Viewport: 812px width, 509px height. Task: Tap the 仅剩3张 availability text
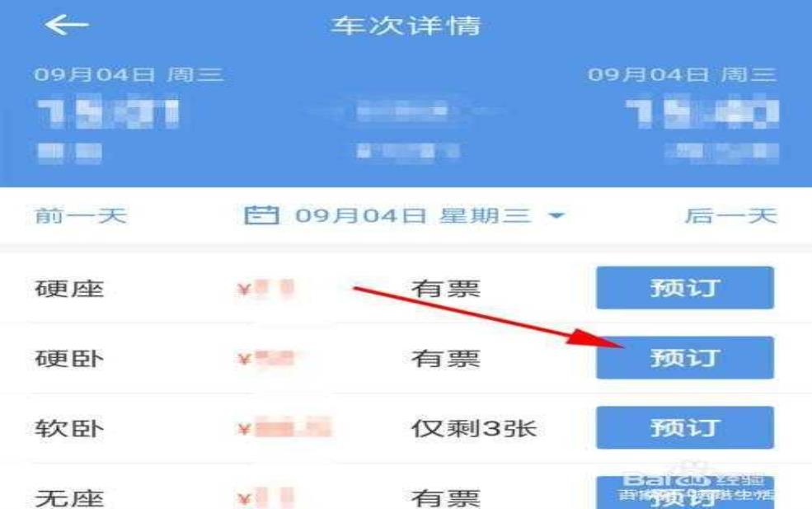click(x=473, y=429)
